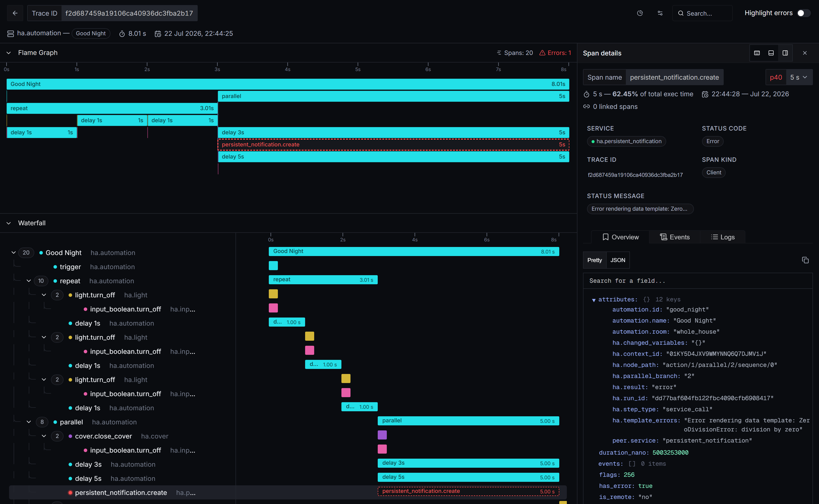Select the parallel bar in flame graph
819x504 pixels.
[394, 96]
